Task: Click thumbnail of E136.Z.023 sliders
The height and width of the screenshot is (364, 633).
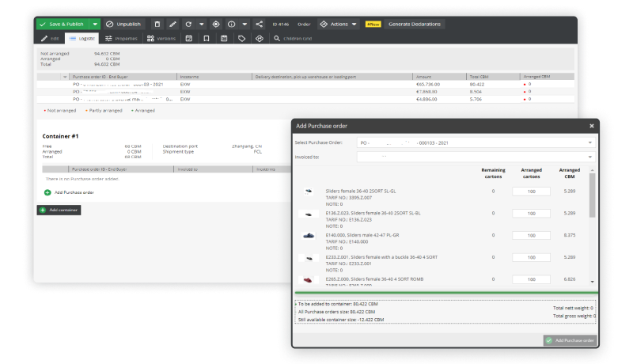Action: point(309,214)
